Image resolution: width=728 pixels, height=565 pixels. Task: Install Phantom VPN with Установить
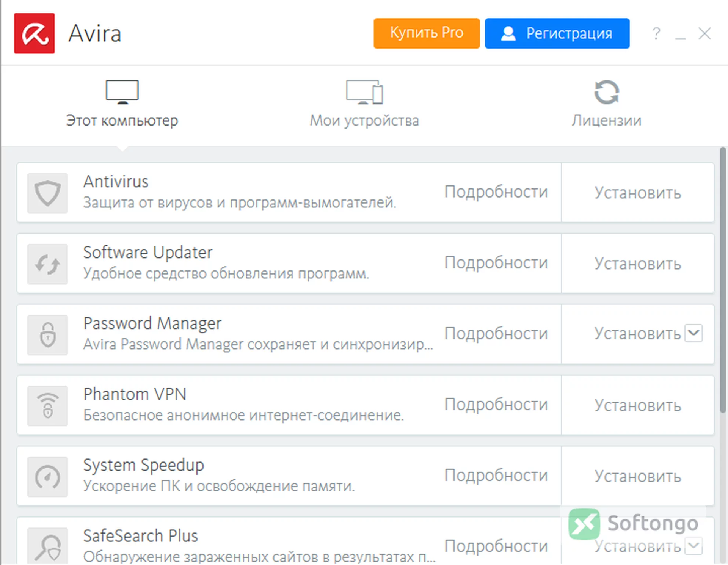point(638,405)
